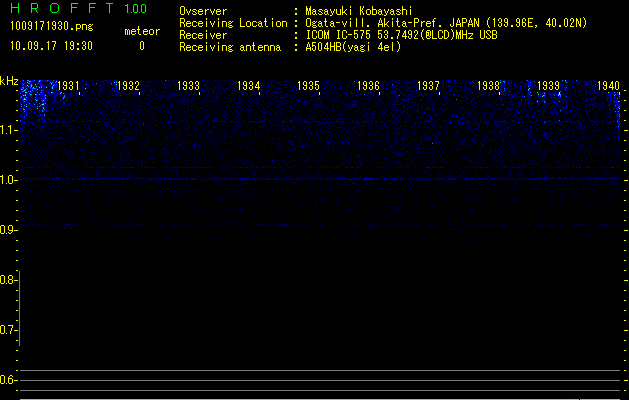Click the 1.0 kHz axis label

(8, 180)
